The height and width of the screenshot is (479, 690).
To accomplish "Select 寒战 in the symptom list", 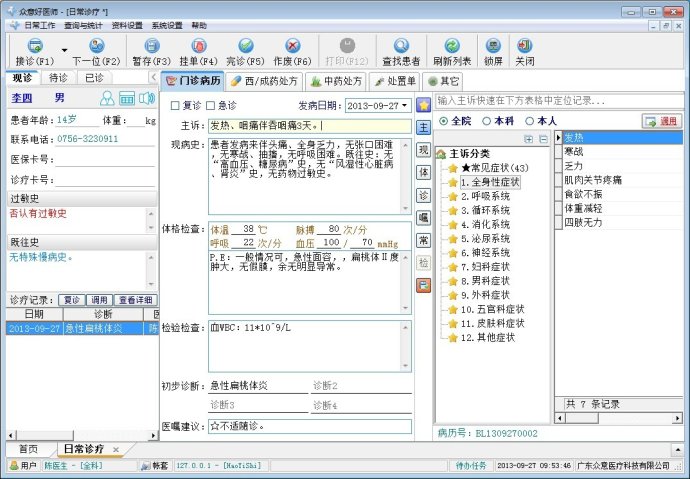I will tap(623, 152).
